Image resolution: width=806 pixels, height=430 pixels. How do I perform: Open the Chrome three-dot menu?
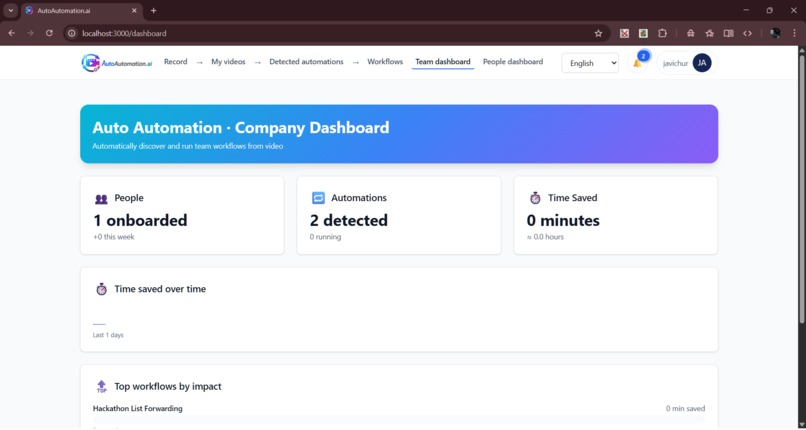(x=794, y=33)
